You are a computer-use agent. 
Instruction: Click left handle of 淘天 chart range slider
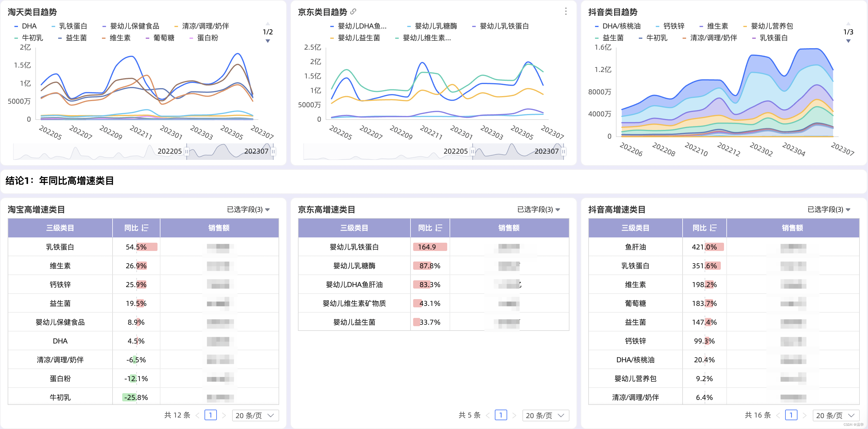click(187, 152)
